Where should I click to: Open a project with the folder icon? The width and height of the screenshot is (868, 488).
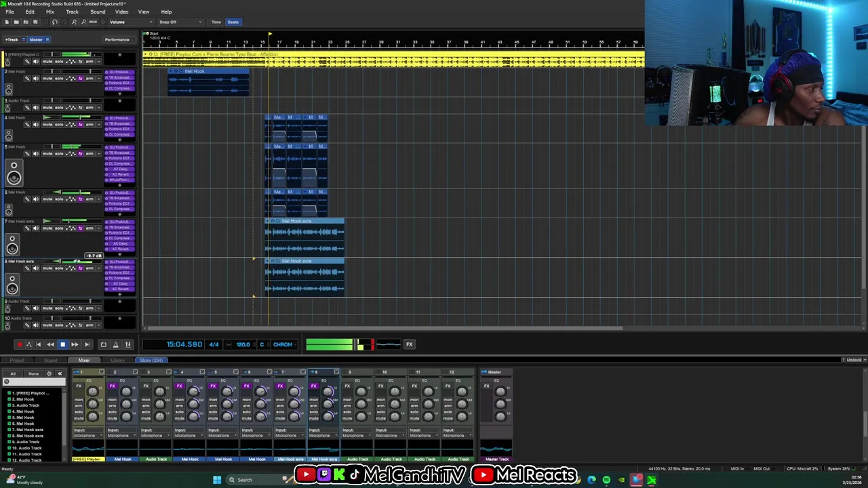tap(16, 22)
